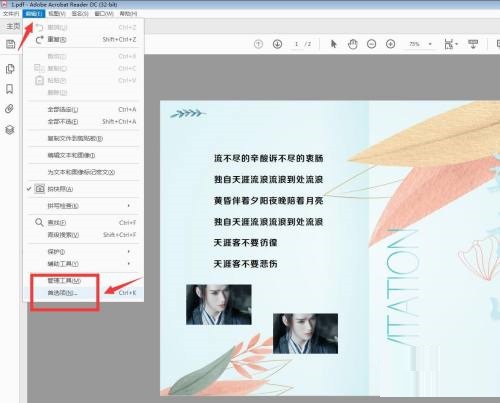Viewport: 500px width, 403px height.
Task: Open the Layers panel icon
Action: click(x=10, y=130)
